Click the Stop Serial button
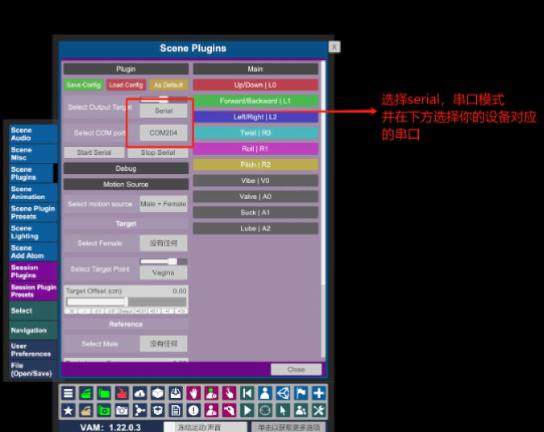544x432 pixels. [158, 153]
